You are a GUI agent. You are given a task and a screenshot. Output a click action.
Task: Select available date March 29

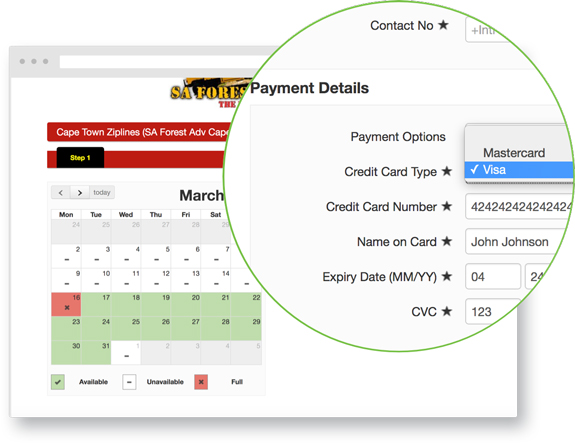[246, 329]
